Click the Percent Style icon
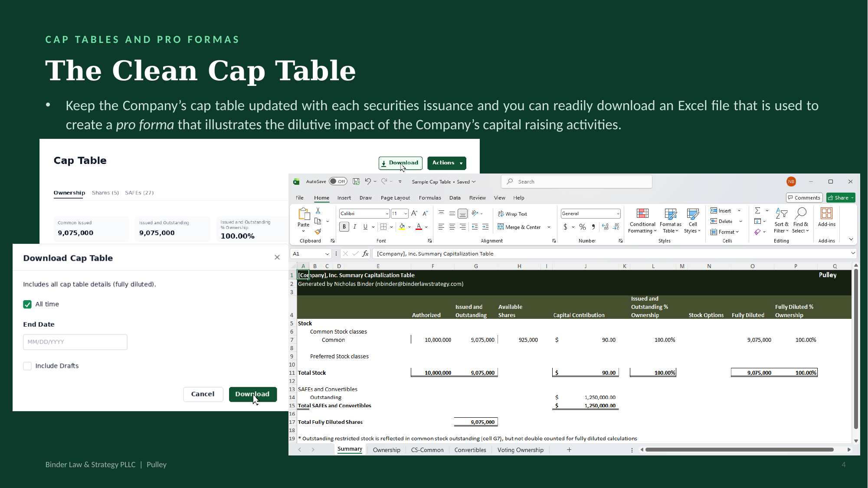The height and width of the screenshot is (488, 868). [583, 227]
